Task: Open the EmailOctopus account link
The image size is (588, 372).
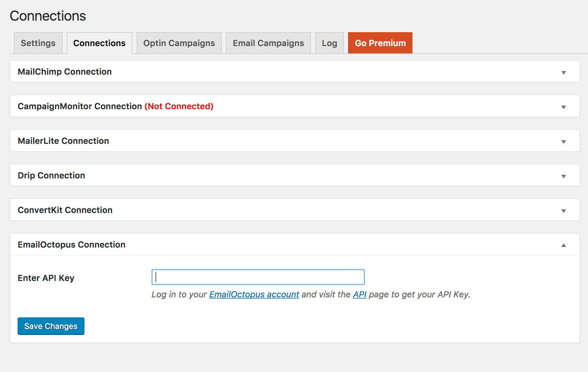Action: pyautogui.click(x=254, y=294)
